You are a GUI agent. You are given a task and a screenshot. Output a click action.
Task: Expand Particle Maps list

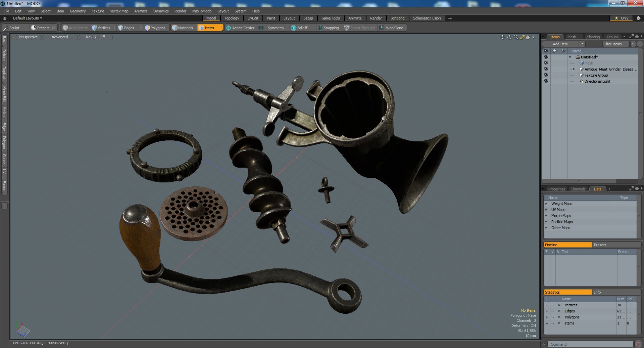546,222
